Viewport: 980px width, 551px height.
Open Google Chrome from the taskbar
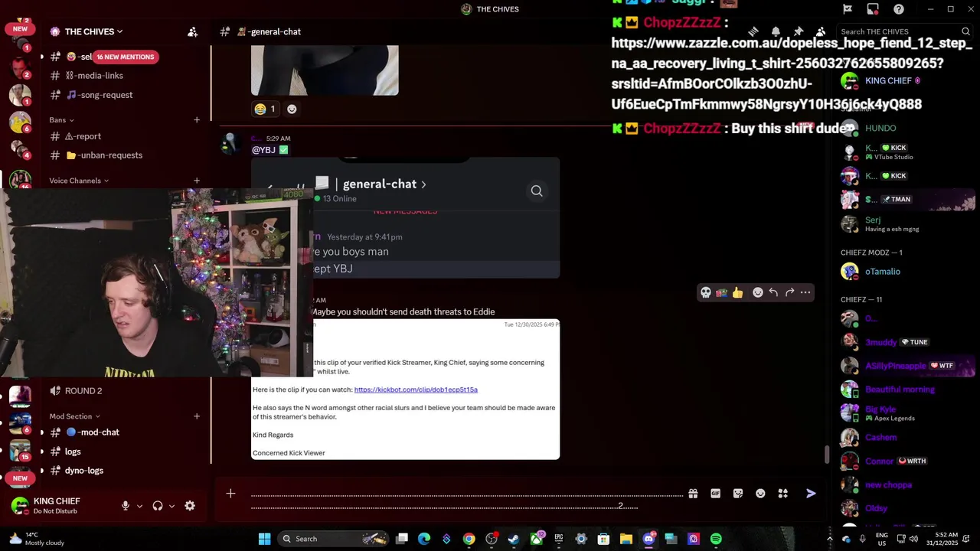tap(469, 539)
